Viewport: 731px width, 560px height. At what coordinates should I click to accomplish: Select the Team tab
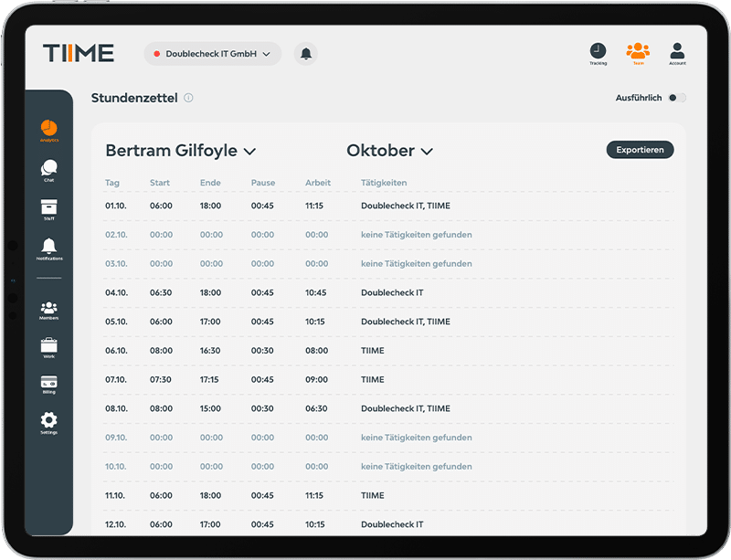pyautogui.click(x=638, y=53)
